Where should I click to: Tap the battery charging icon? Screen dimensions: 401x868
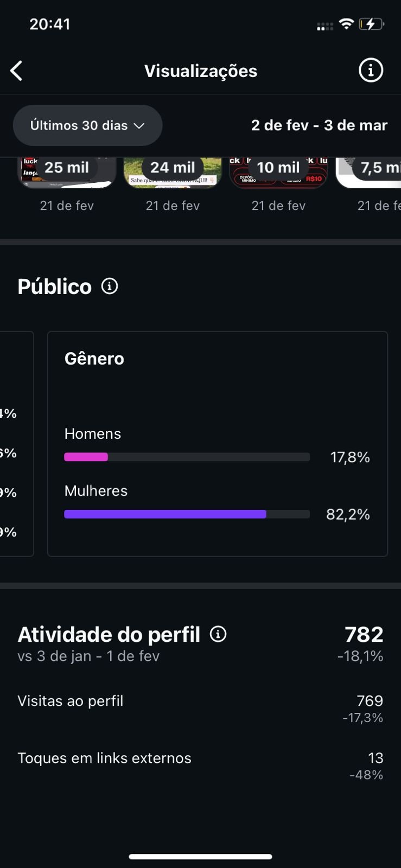[x=371, y=24]
